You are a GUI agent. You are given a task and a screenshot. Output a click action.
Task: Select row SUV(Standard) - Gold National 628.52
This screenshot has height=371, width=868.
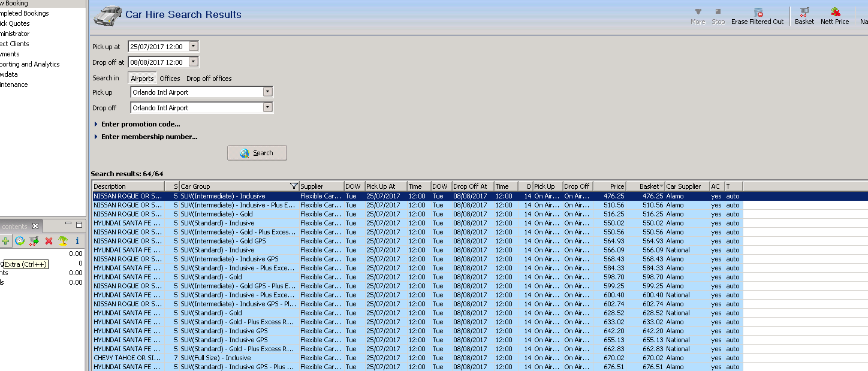click(x=417, y=313)
